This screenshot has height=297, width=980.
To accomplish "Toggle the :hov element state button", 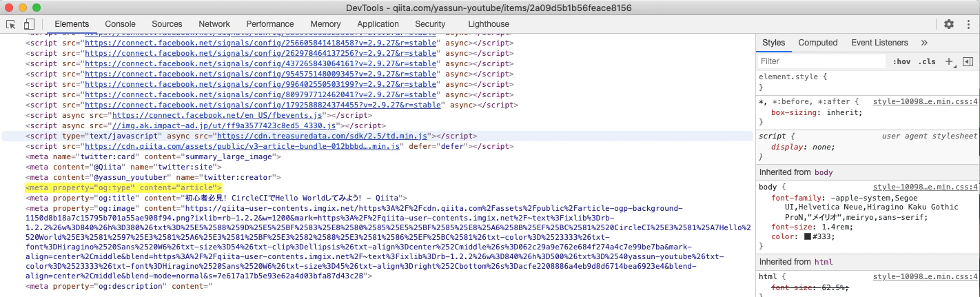I will (x=901, y=61).
